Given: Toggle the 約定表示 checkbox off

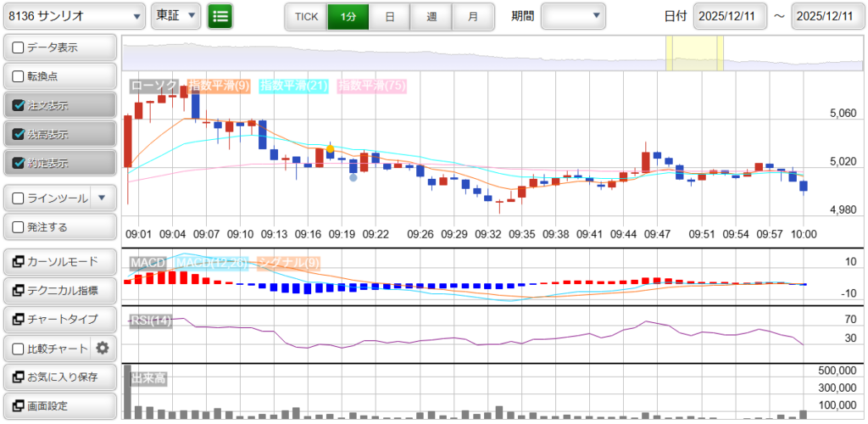Looking at the screenshot, I should tap(19, 163).
